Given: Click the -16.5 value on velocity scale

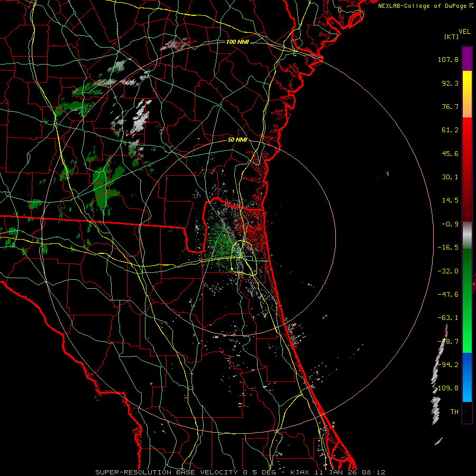Looking at the screenshot, I should (448, 248).
